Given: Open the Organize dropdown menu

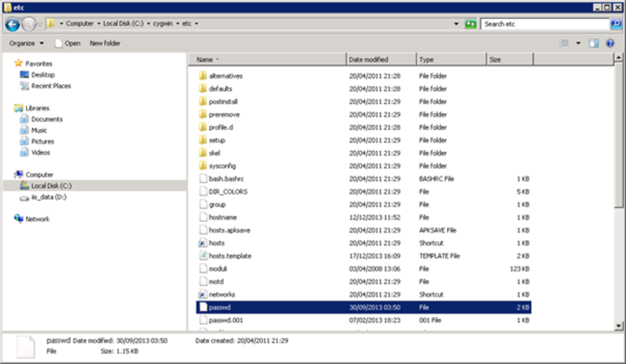Looking at the screenshot, I should tap(25, 43).
